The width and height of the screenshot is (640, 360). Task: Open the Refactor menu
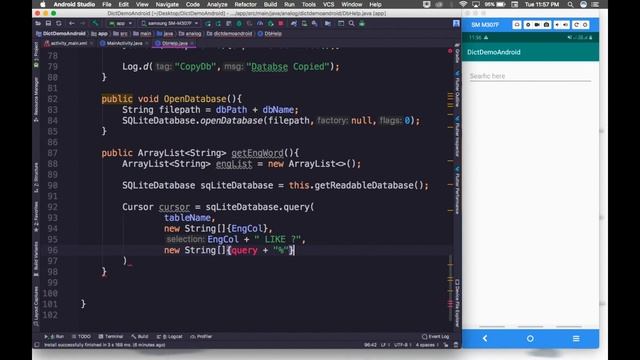pos(245,4)
